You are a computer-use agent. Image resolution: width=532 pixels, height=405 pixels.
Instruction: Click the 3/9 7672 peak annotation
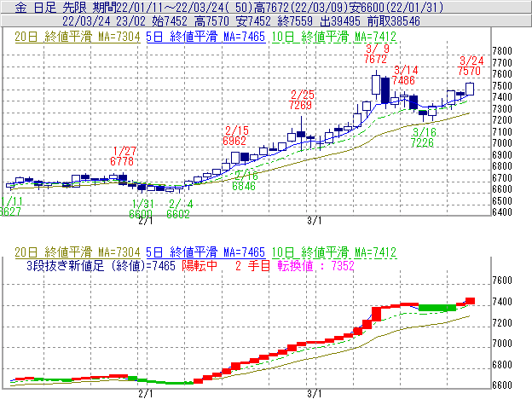(376, 54)
